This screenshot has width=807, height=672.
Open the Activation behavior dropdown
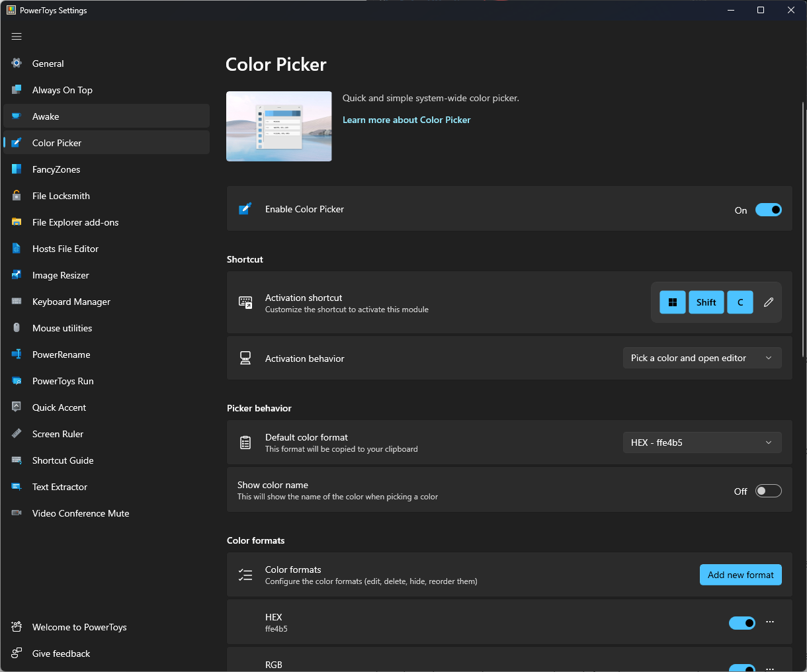(x=702, y=358)
